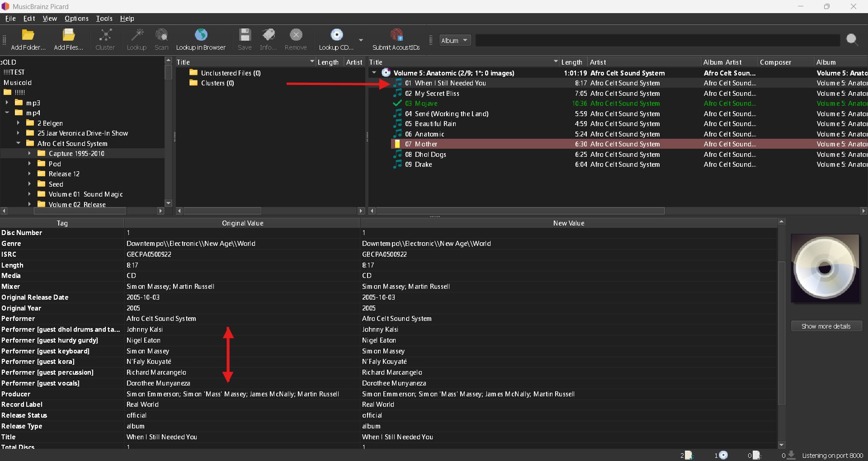Click the Clusters folder icon

coord(193,83)
